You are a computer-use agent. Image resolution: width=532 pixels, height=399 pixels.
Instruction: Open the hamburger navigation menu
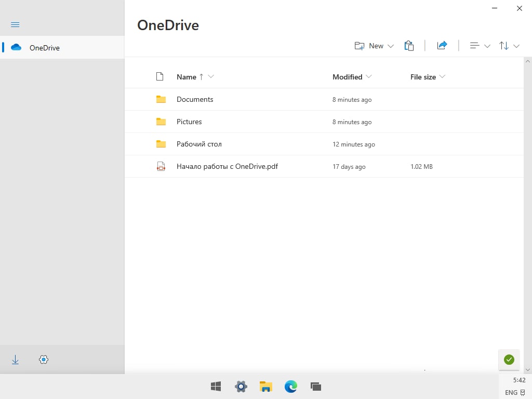coord(15,25)
